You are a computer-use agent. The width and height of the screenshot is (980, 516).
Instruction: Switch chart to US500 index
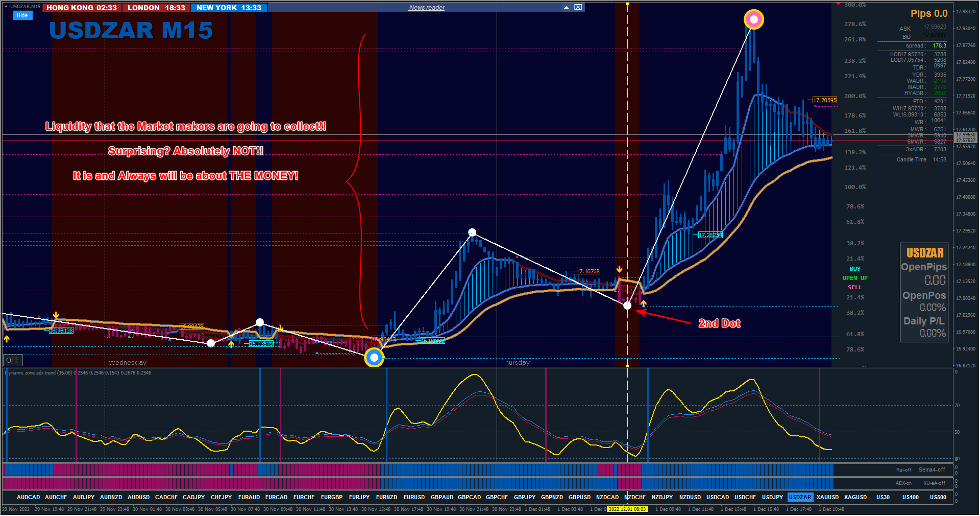click(938, 497)
